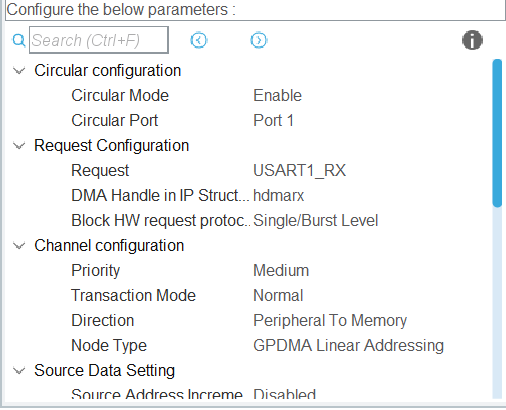Collapse the Source Data Setting section

pyautogui.click(x=19, y=371)
